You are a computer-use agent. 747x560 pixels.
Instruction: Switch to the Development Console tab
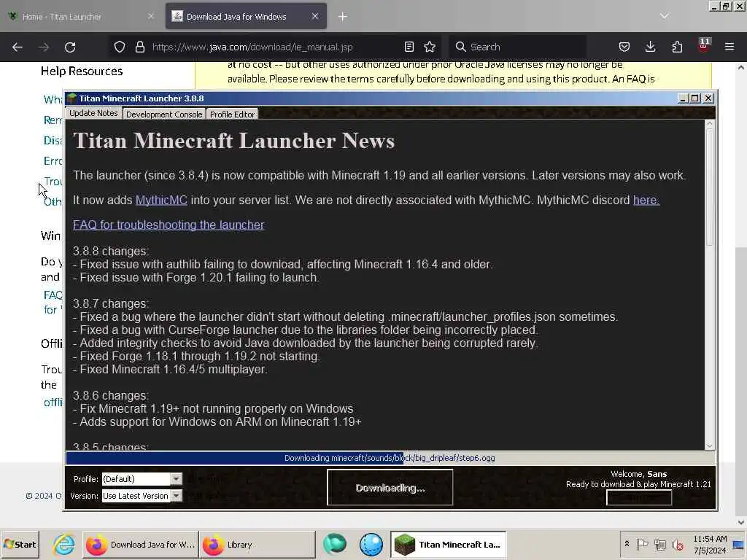164,114
